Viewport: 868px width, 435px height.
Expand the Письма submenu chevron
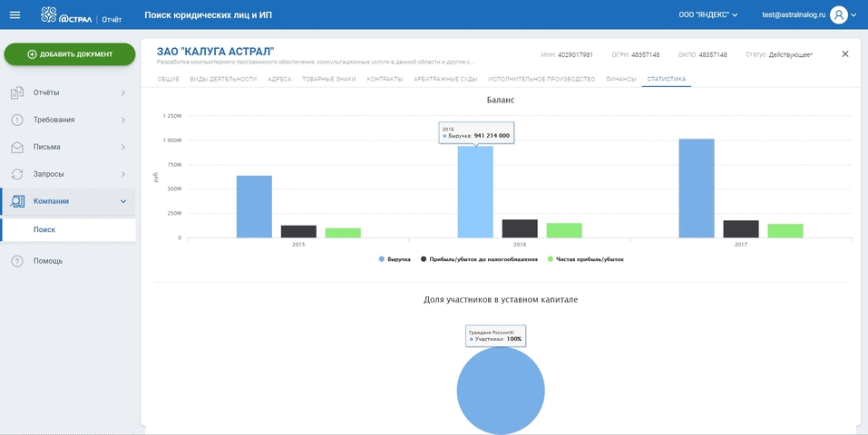coord(123,147)
